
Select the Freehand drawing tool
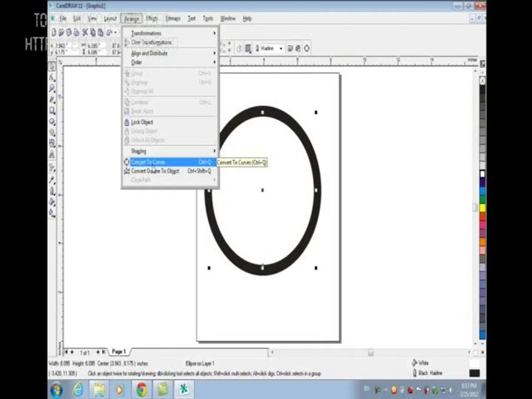pyautogui.click(x=52, y=100)
